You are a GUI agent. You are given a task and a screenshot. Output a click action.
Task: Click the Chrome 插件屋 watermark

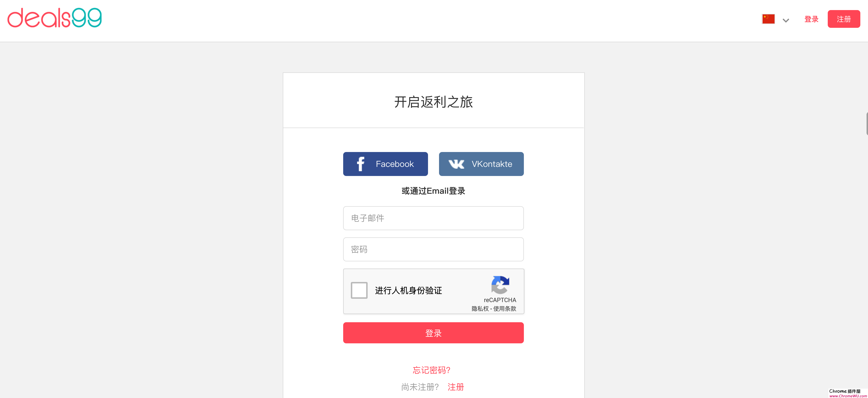click(847, 393)
